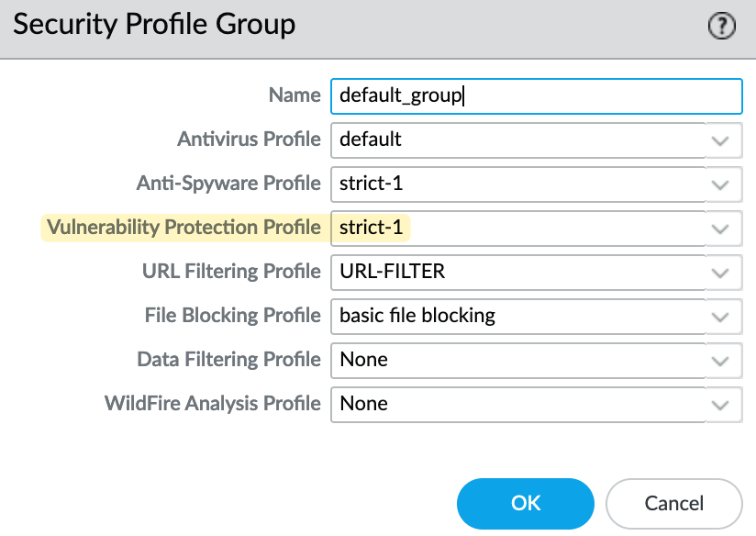Open the Antivirus Profile dropdown arrow
Image resolution: width=756 pixels, height=536 pixels.
click(x=720, y=140)
